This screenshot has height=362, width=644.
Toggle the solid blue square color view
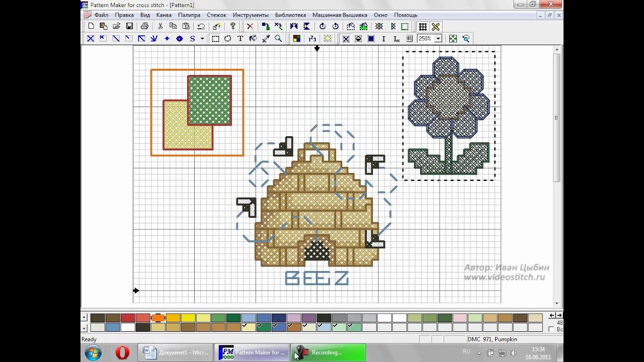point(371,39)
